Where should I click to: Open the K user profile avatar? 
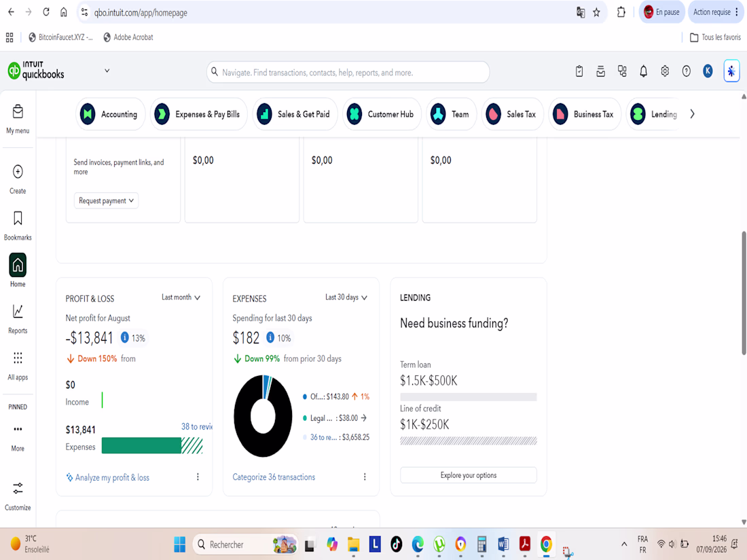coord(708,71)
